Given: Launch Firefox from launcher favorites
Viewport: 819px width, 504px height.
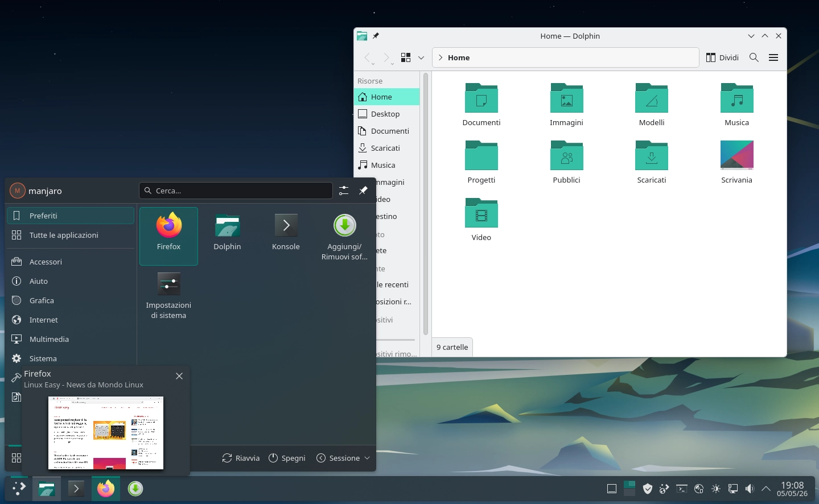Looking at the screenshot, I should 168,236.
